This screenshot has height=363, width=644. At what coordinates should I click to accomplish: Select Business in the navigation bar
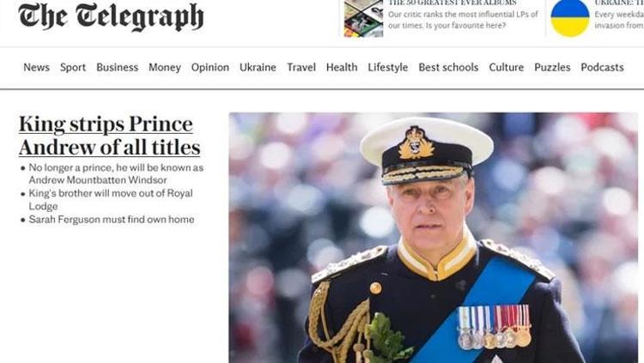[117, 67]
